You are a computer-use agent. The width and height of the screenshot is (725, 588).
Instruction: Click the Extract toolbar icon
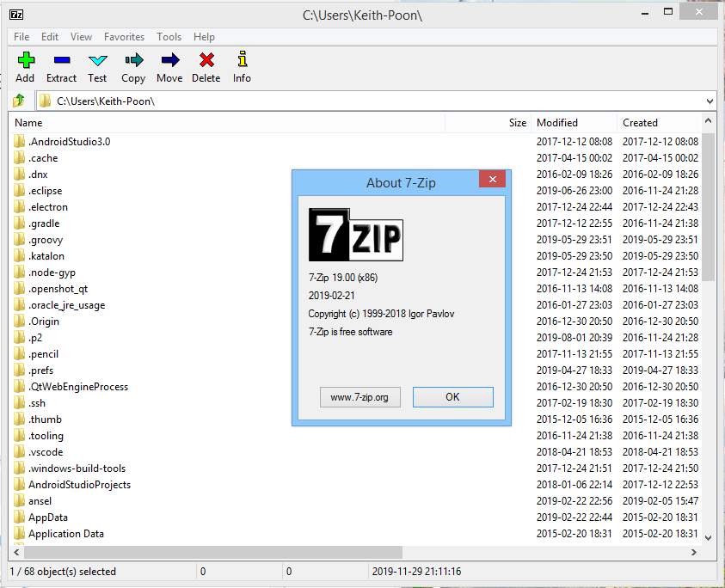[x=61, y=67]
